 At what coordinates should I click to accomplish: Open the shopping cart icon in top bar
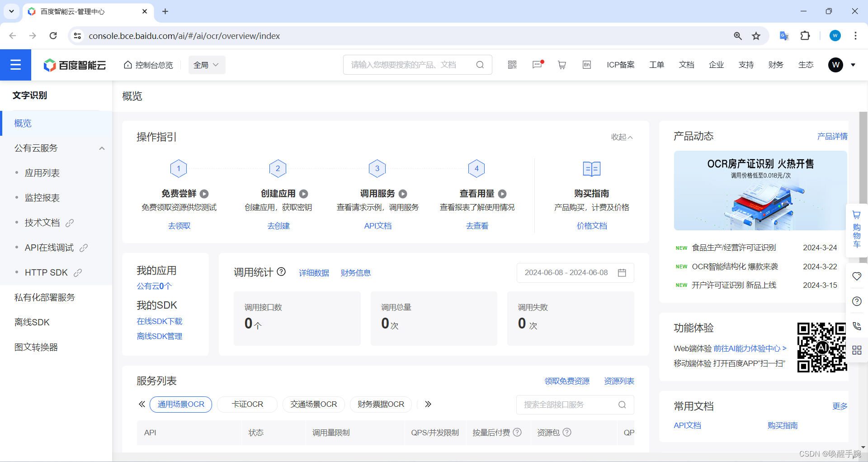561,65
